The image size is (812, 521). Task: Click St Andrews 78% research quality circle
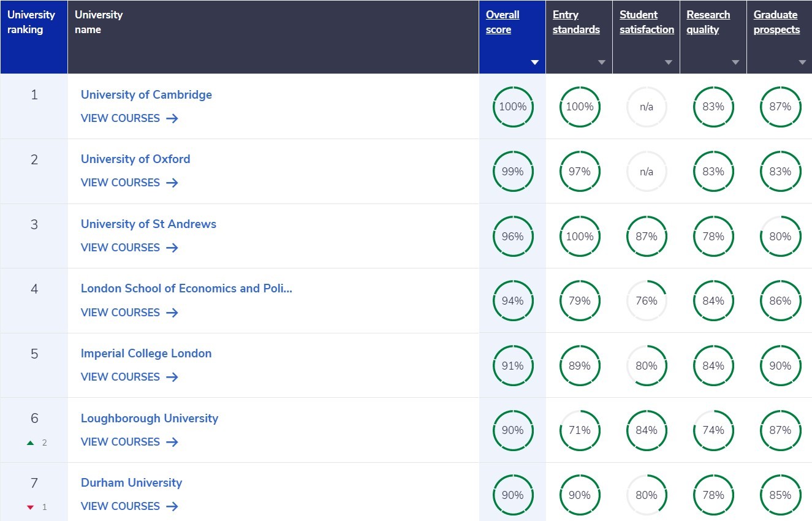tap(713, 236)
